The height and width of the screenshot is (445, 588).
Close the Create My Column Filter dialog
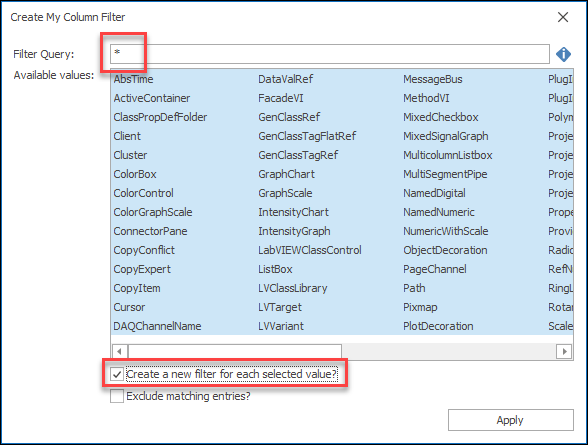tap(562, 17)
